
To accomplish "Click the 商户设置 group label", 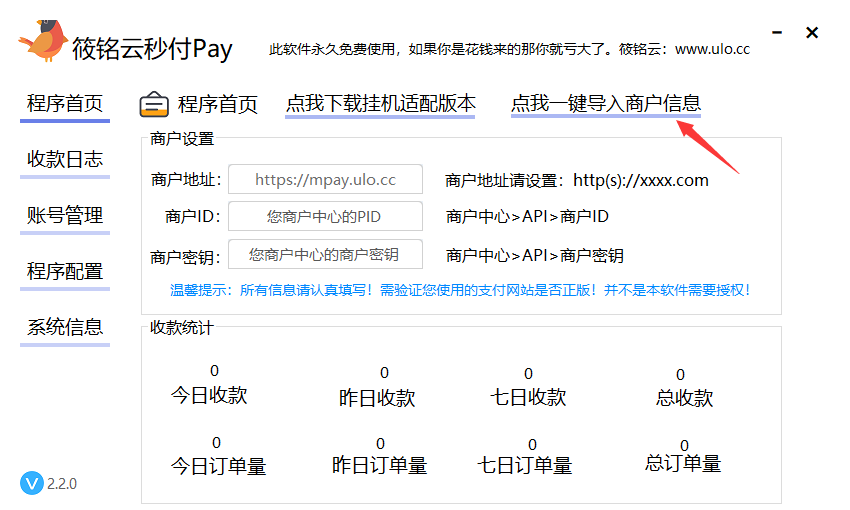I will coord(182,139).
